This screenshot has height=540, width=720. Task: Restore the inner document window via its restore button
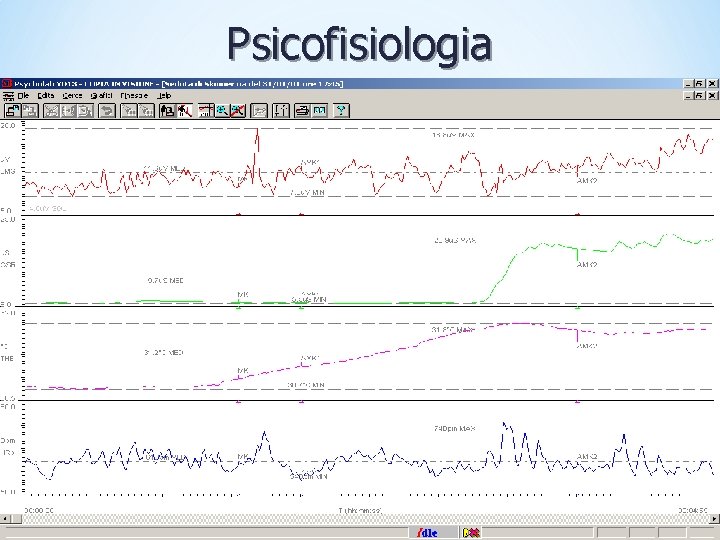[x=699, y=96]
